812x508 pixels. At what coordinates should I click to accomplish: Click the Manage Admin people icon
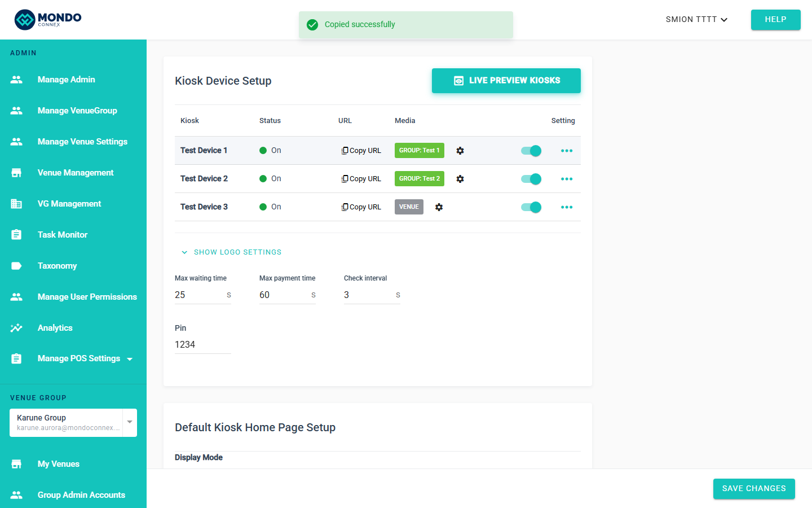click(16, 80)
